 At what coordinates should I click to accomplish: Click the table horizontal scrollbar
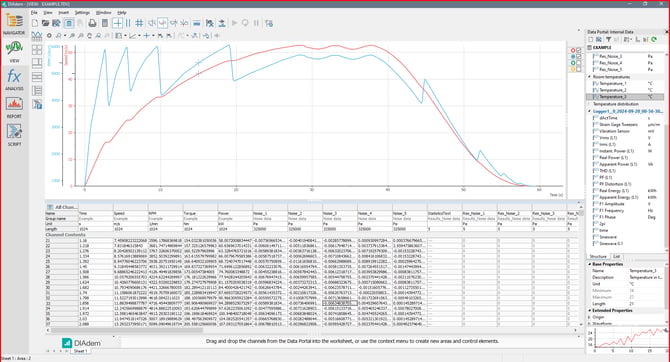tap(313, 330)
